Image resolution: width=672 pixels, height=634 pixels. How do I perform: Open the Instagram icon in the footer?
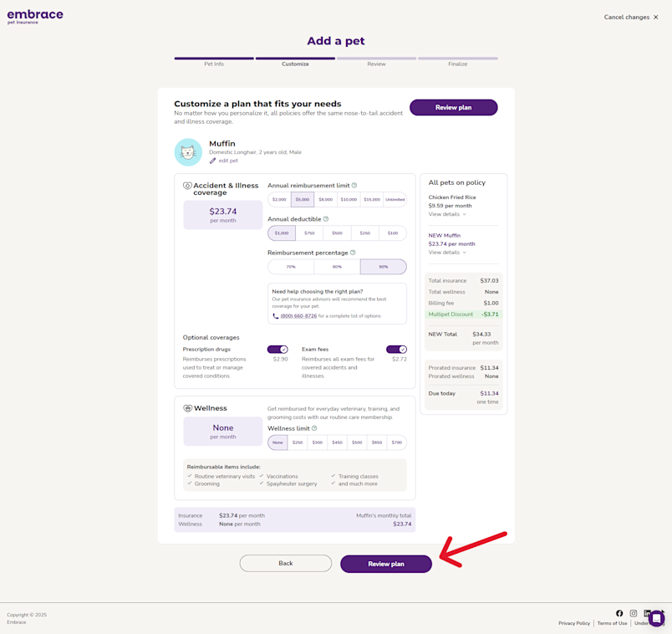(x=633, y=613)
